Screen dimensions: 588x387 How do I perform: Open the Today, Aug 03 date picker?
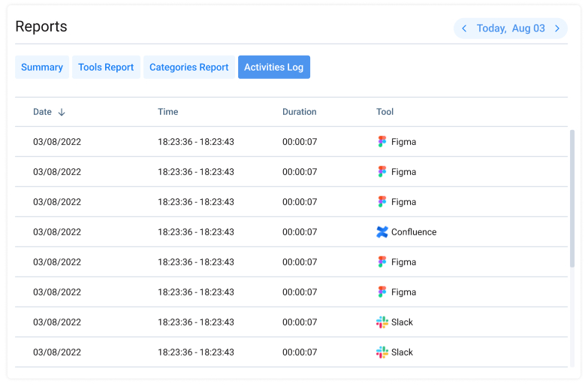511,29
